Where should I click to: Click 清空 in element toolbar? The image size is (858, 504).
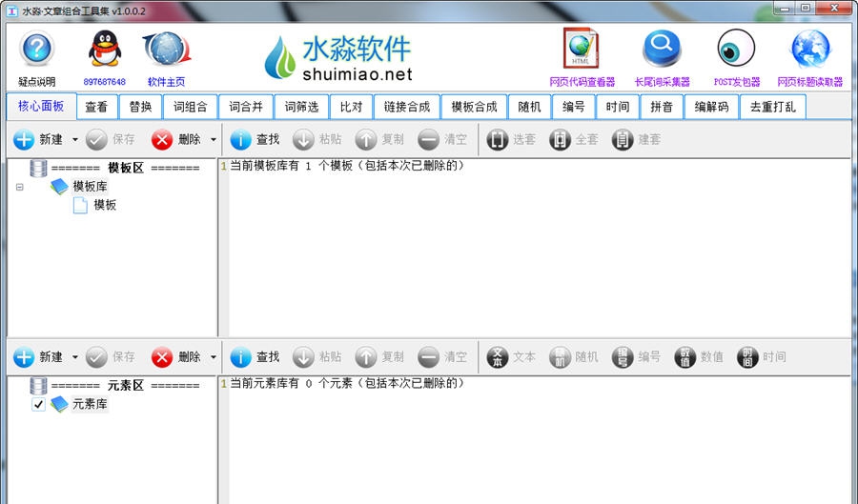tap(442, 357)
